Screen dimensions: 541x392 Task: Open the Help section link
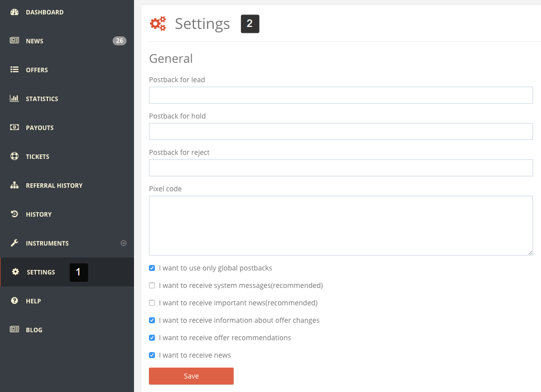point(33,301)
